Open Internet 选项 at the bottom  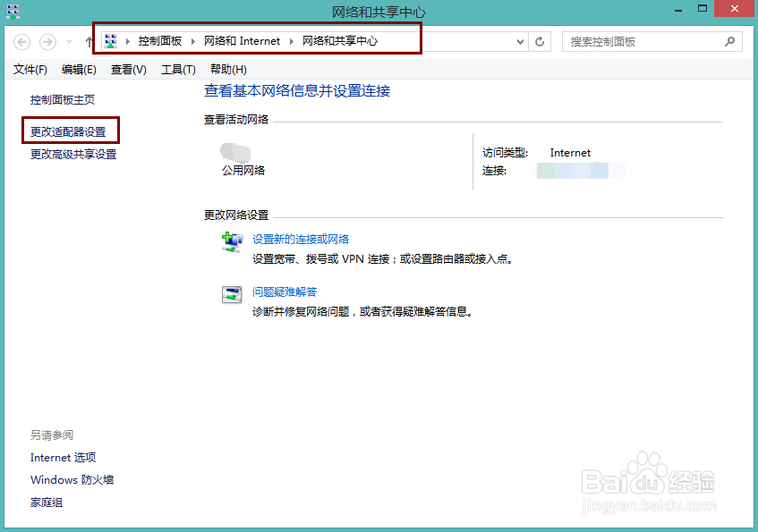(x=63, y=457)
